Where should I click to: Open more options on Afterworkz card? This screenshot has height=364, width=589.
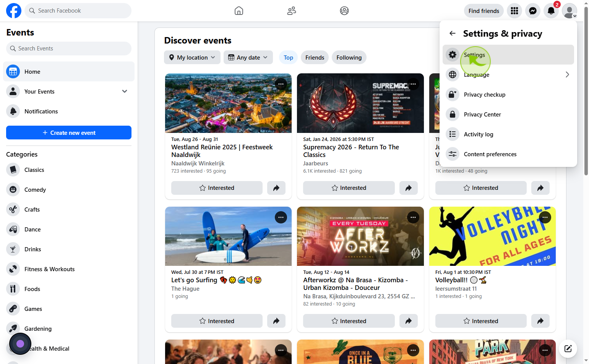point(413,217)
